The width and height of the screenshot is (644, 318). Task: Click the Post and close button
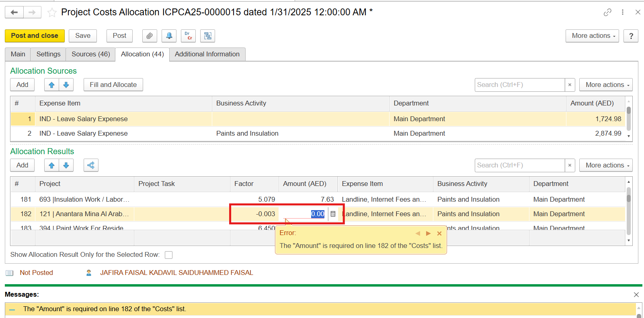(35, 36)
